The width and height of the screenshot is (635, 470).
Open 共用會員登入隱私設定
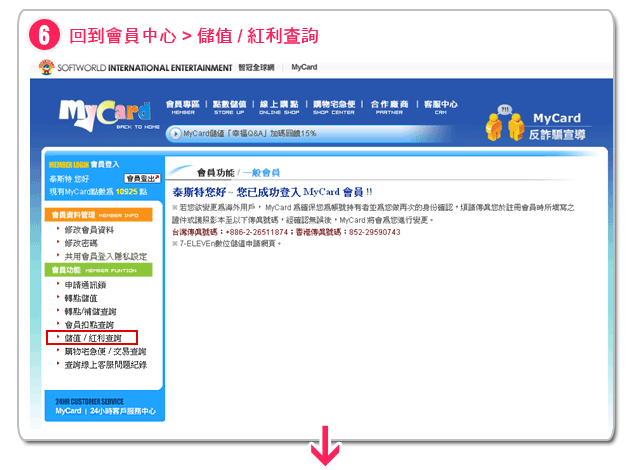[106, 256]
